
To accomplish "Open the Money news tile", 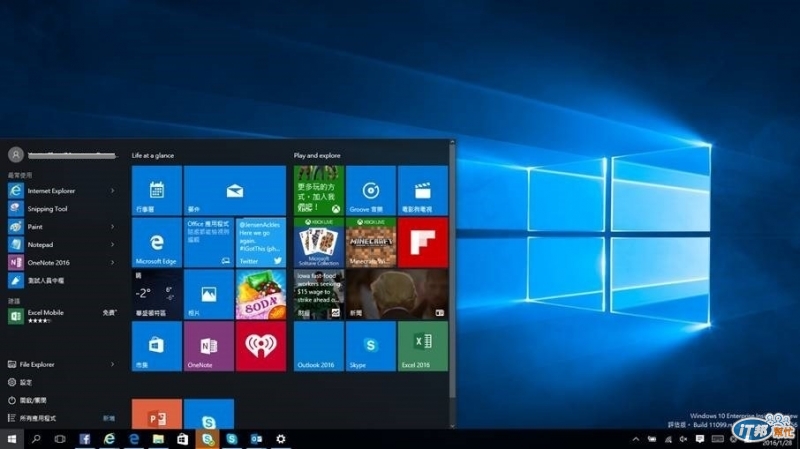I will click(x=319, y=294).
